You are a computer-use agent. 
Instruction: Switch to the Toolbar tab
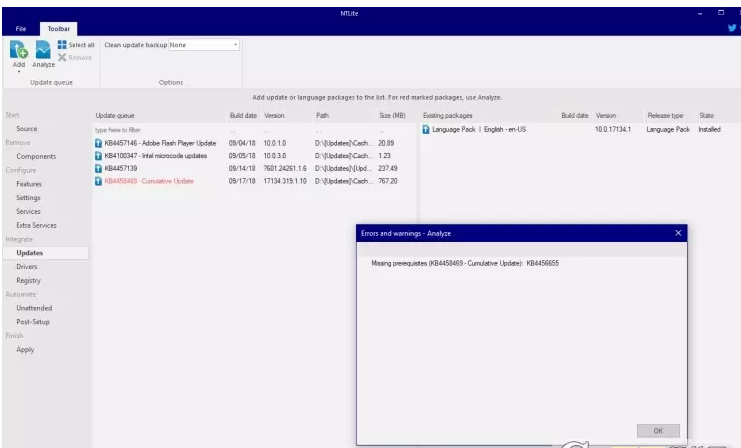click(x=59, y=29)
